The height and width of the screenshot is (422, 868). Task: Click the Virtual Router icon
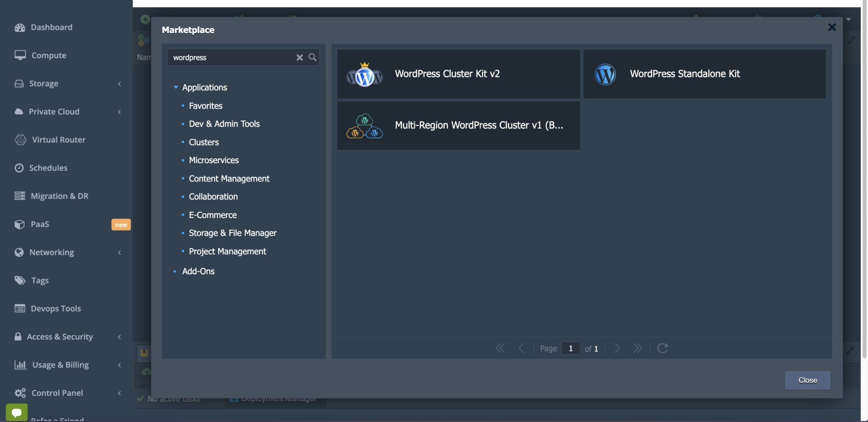pyautogui.click(x=19, y=140)
